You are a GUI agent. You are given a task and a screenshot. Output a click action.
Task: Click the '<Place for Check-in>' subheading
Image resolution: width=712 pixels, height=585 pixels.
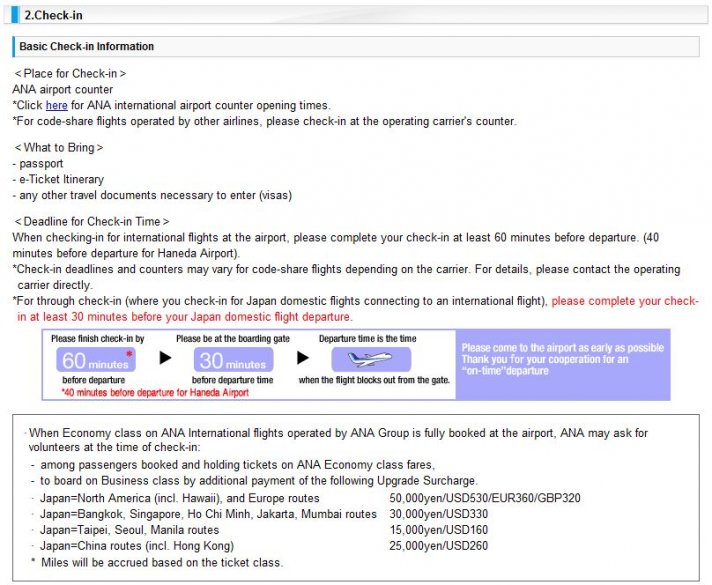[70, 74]
